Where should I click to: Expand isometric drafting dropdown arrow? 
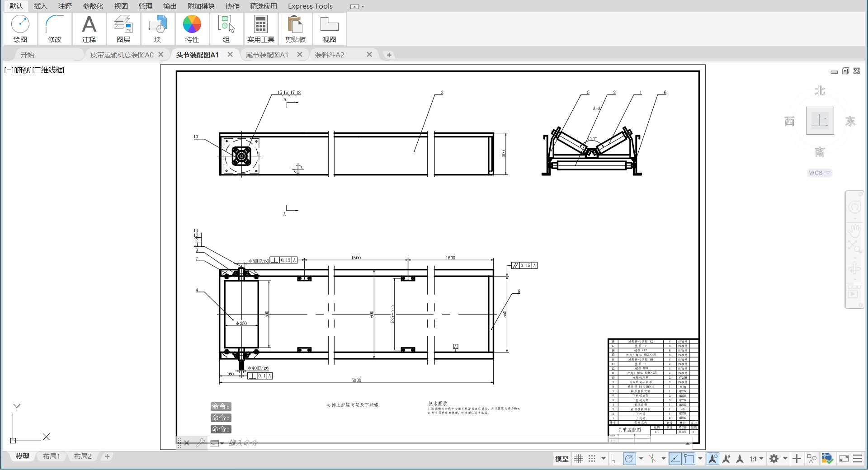coord(663,459)
